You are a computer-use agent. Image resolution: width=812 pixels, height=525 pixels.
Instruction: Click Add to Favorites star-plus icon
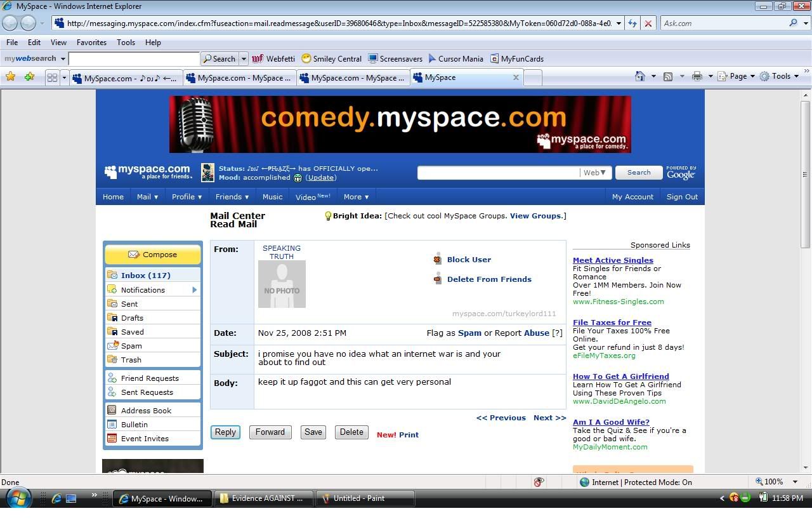tap(29, 77)
